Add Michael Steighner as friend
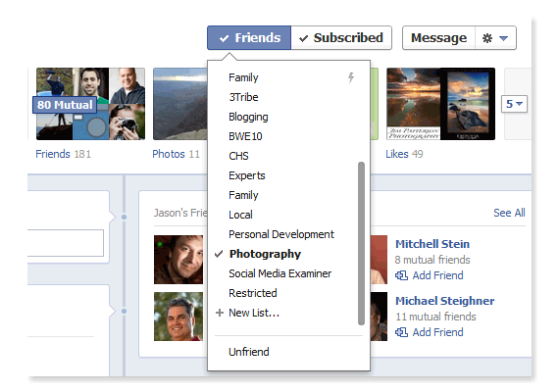559x392 pixels. pos(437,332)
